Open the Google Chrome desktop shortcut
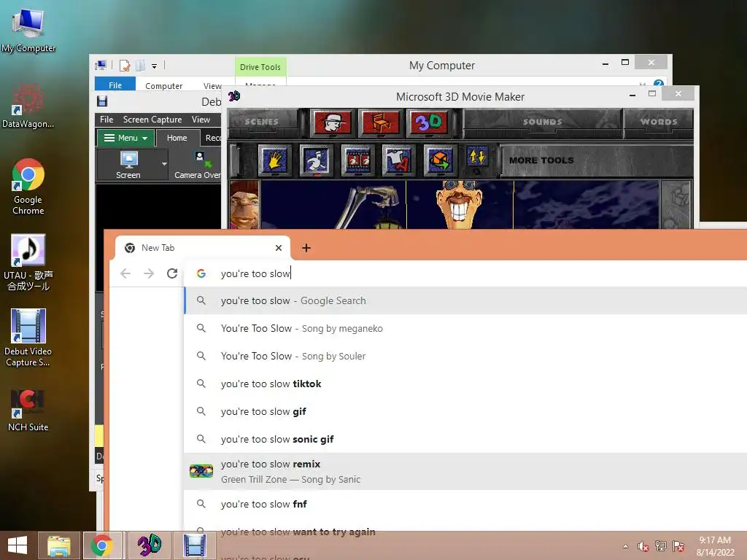The height and width of the screenshot is (560, 747). pyautogui.click(x=28, y=187)
